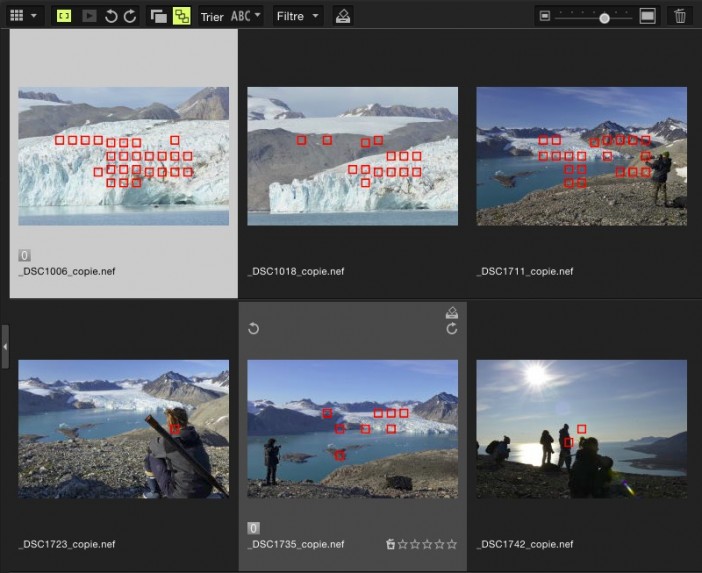Click the trash icon in the toolbar
The height and width of the screenshot is (573, 702).
(680, 16)
